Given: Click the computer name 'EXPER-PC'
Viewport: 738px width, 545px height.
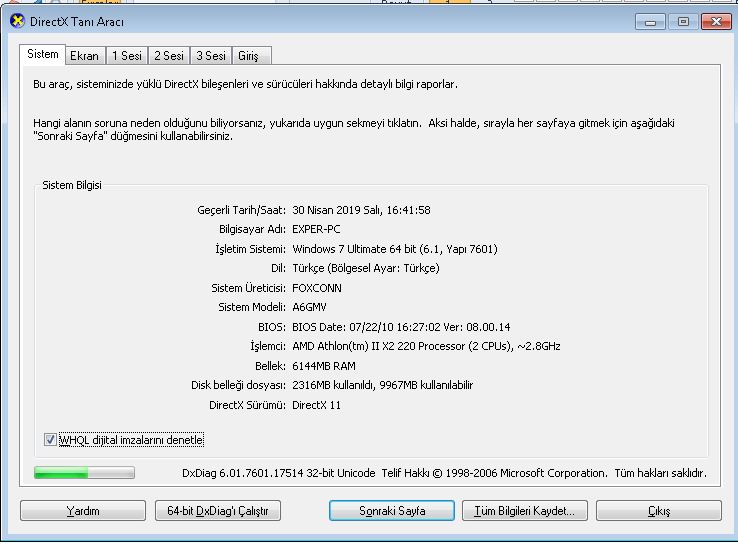Looking at the screenshot, I should [316, 229].
